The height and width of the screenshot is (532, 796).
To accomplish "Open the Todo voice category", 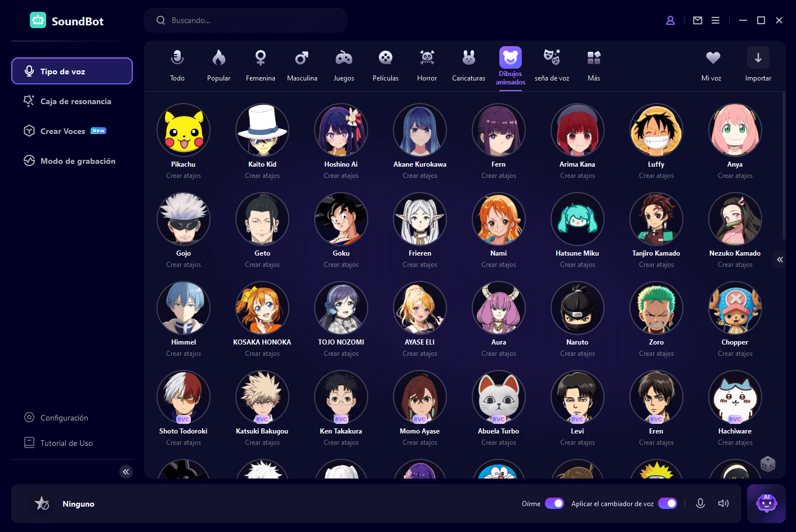I will (x=177, y=65).
